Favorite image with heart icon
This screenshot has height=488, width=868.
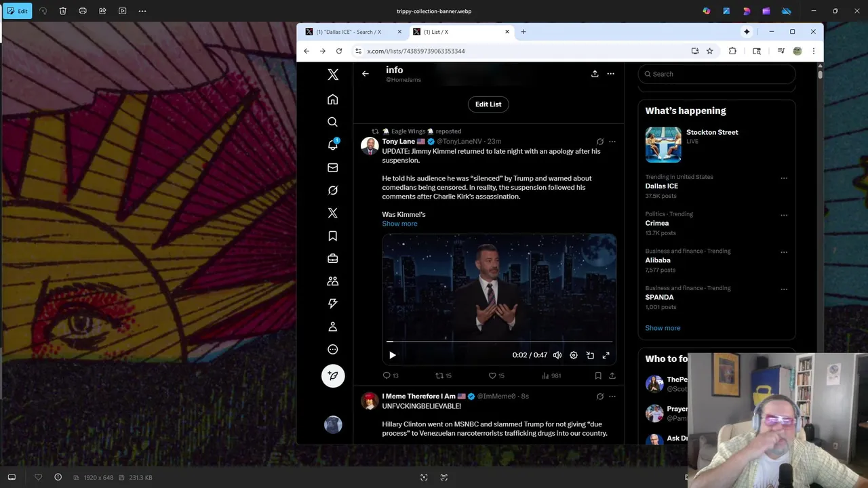[38, 477]
